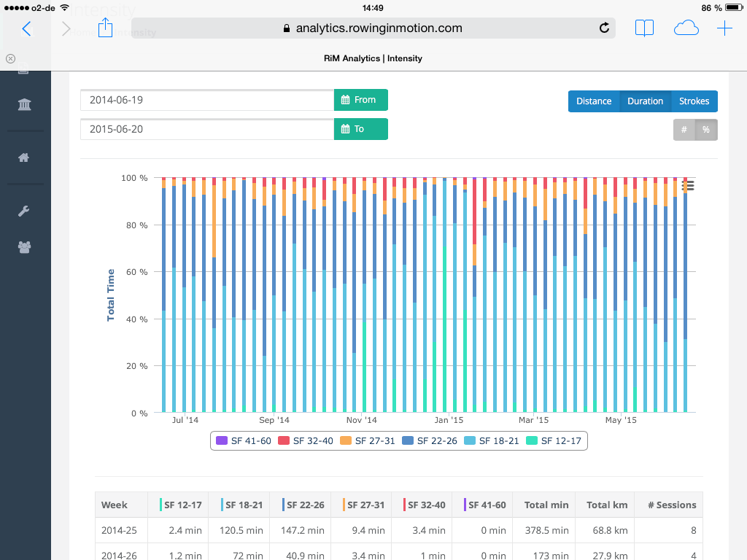Click the To date calendar button
Screen dimensions: 747x560
pos(360,129)
